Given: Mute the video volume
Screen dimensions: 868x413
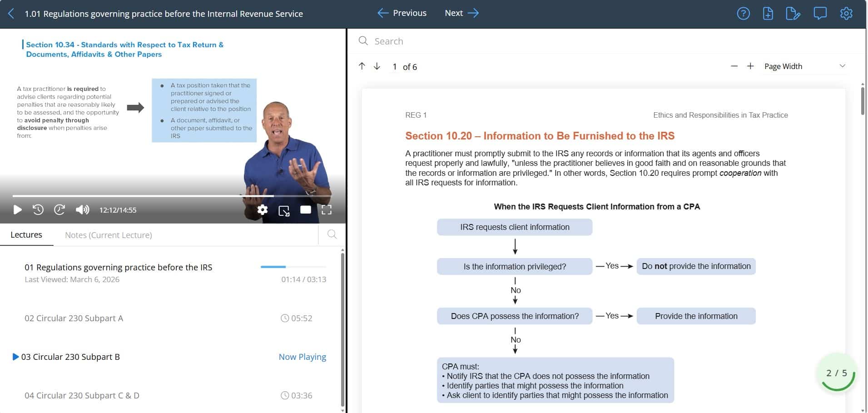Looking at the screenshot, I should coord(82,209).
